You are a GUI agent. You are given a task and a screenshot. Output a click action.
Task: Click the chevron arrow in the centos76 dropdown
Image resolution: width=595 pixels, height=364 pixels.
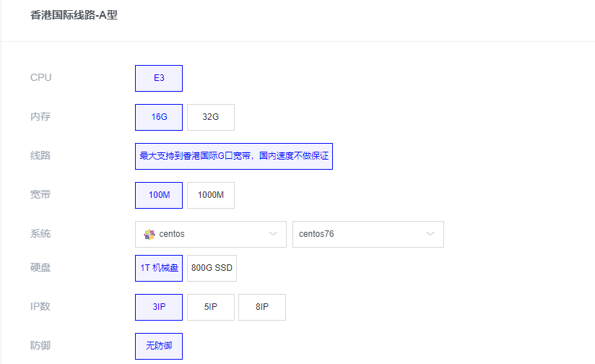pyautogui.click(x=430, y=234)
